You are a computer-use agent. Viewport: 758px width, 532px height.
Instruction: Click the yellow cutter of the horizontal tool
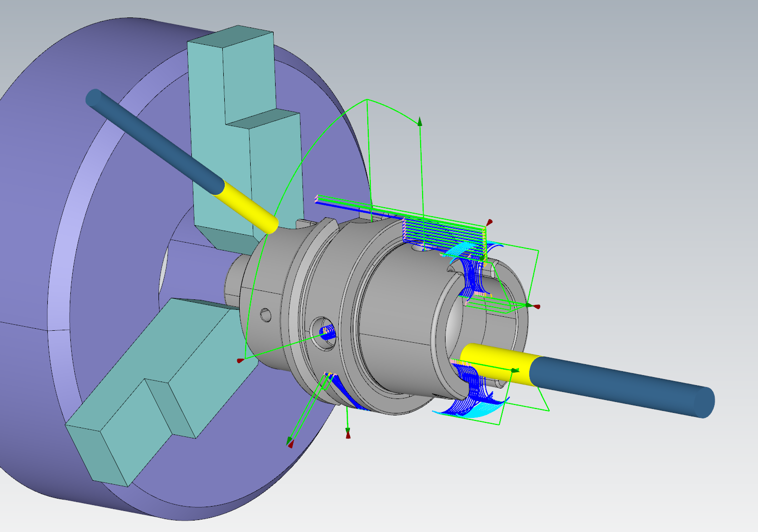[498, 364]
